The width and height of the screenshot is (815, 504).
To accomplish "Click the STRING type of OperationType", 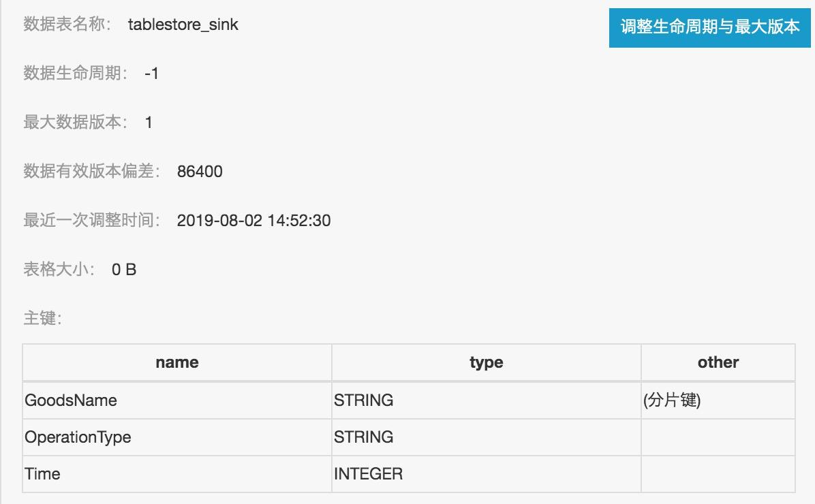I will pos(363,437).
